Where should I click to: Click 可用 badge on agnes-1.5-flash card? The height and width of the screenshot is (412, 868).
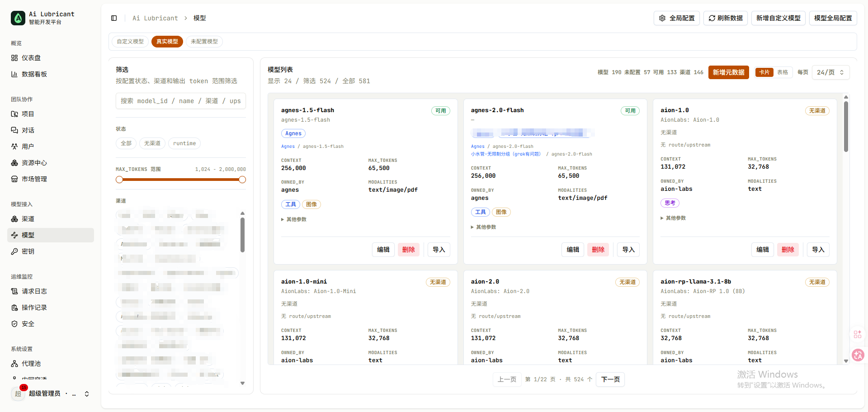[x=441, y=111]
